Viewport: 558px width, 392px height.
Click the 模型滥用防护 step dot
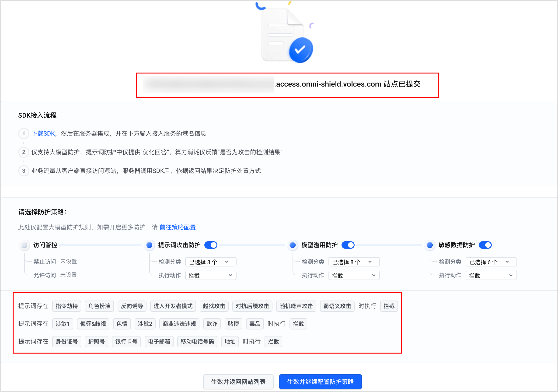[293, 245]
